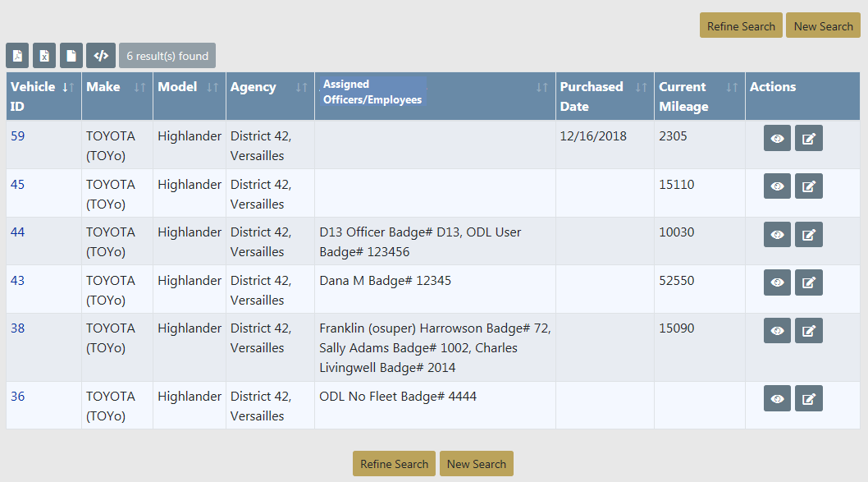Export results as plain document file
Viewport: 868px width, 482px height.
(71, 56)
